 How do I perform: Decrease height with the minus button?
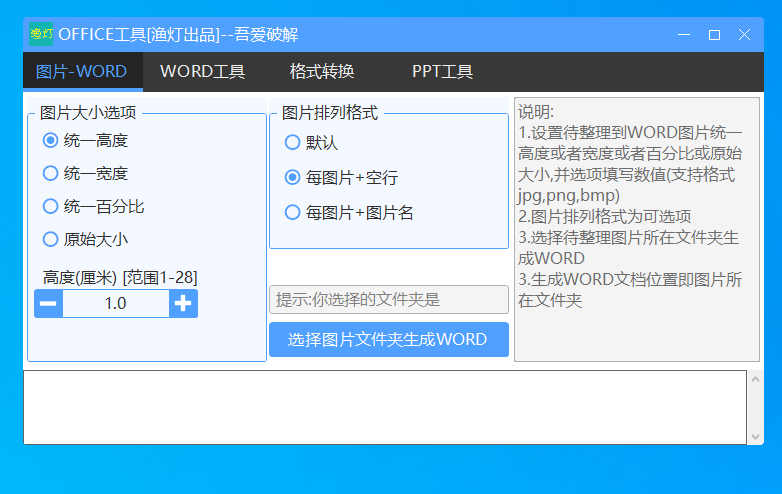tap(48, 303)
